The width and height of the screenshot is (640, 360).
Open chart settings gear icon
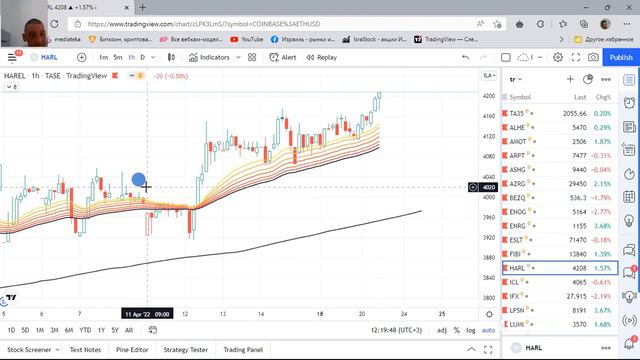pyautogui.click(x=558, y=58)
